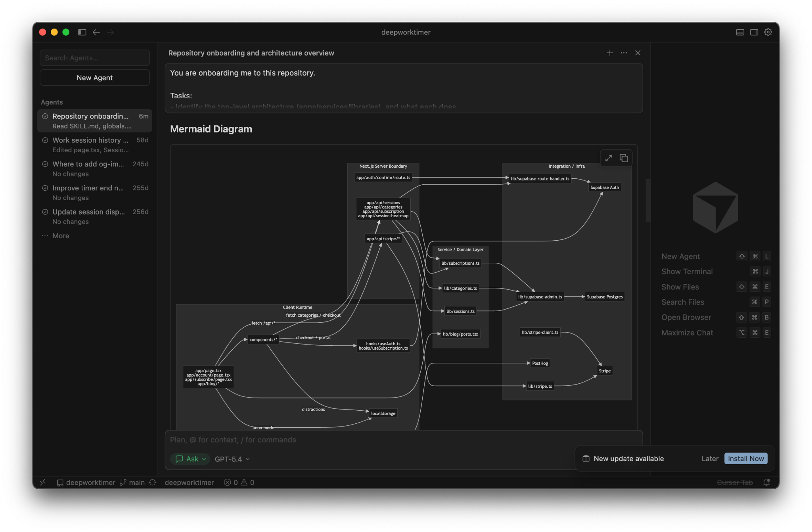
Task: Sync changes with the circular arrows icon
Action: click(153, 482)
